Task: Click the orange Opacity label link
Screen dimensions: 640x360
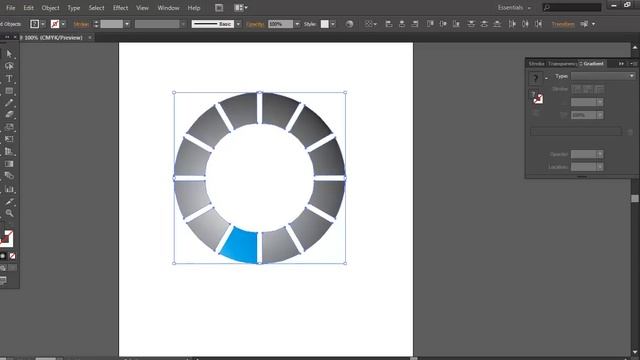Action: (x=256, y=24)
